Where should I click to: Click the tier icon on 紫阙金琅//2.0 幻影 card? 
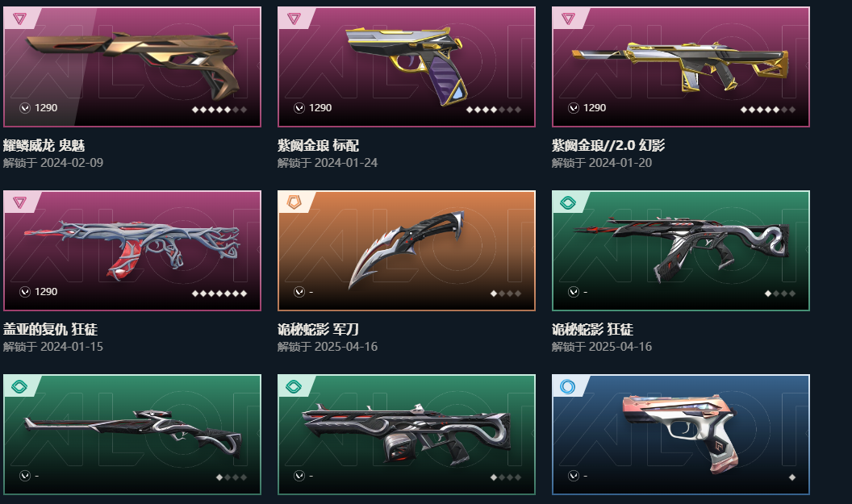coord(568,19)
